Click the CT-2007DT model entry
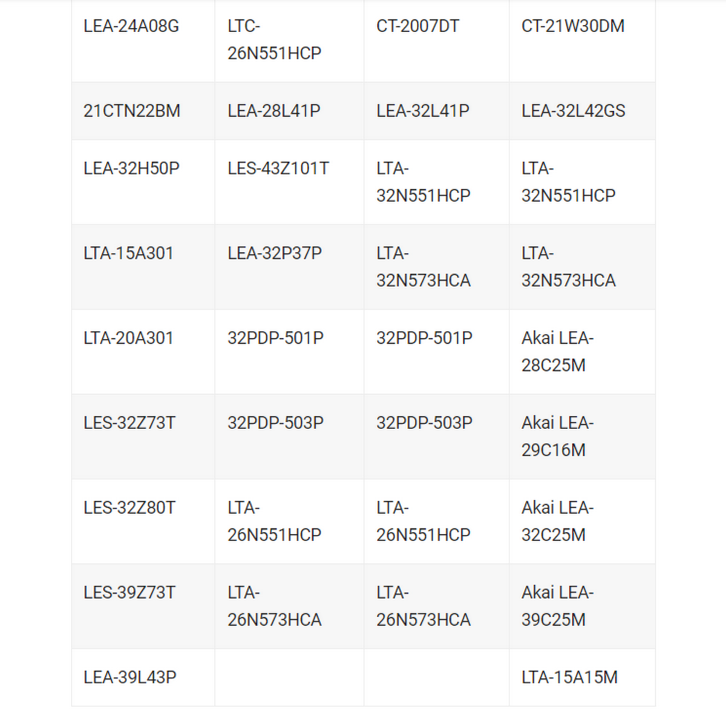Screen dimensions: 726x728 [x=417, y=27]
